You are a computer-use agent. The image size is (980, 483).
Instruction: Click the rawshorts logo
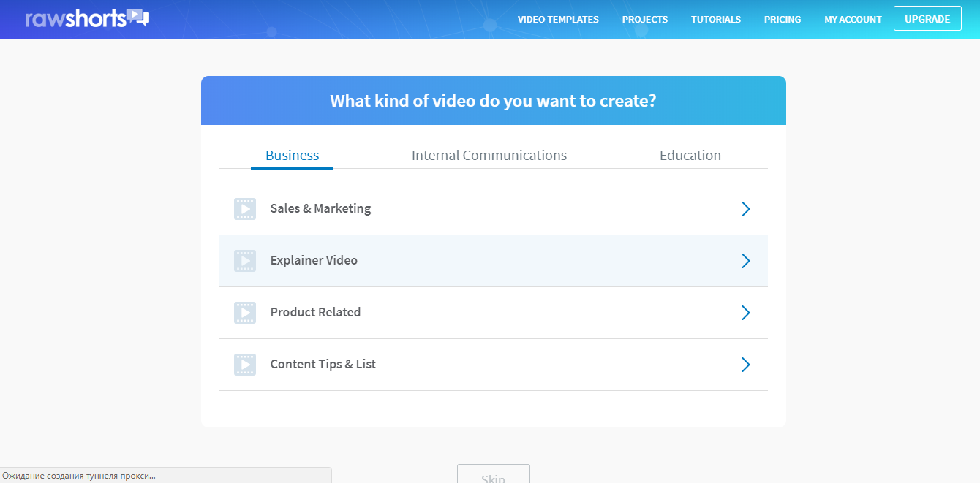pos(86,18)
